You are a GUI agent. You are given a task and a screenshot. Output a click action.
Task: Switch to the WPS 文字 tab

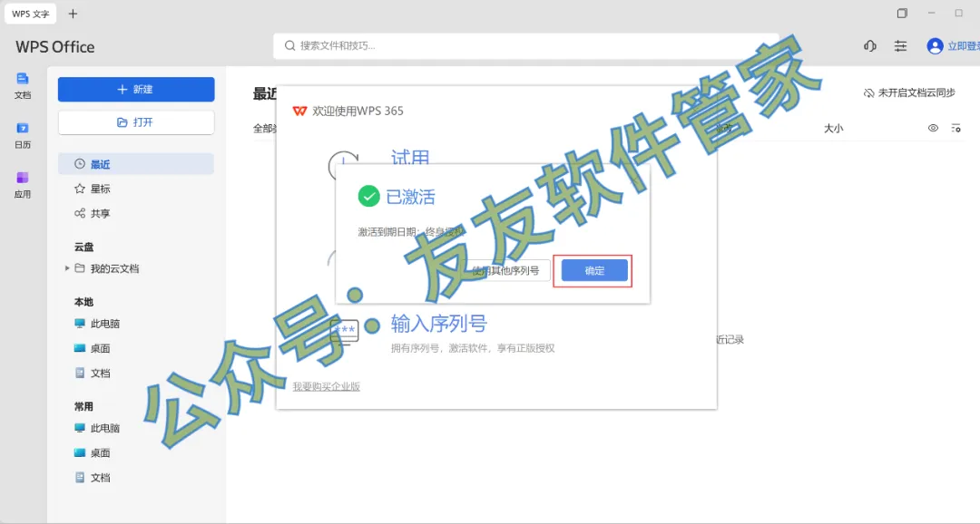pos(31,14)
